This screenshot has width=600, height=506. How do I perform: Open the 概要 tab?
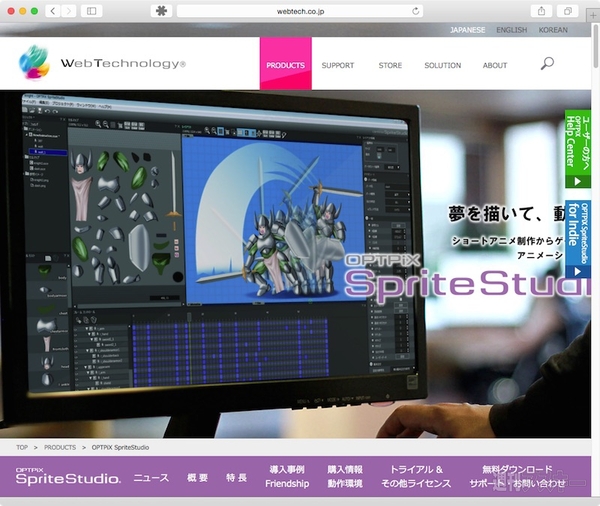tap(197, 478)
